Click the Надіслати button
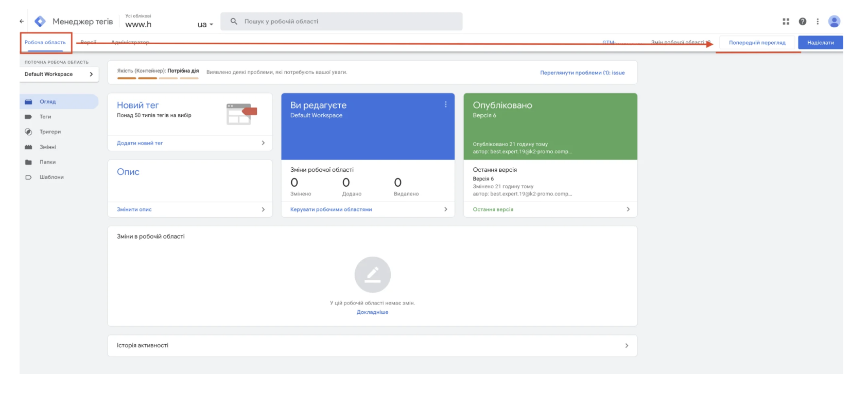 (821, 43)
